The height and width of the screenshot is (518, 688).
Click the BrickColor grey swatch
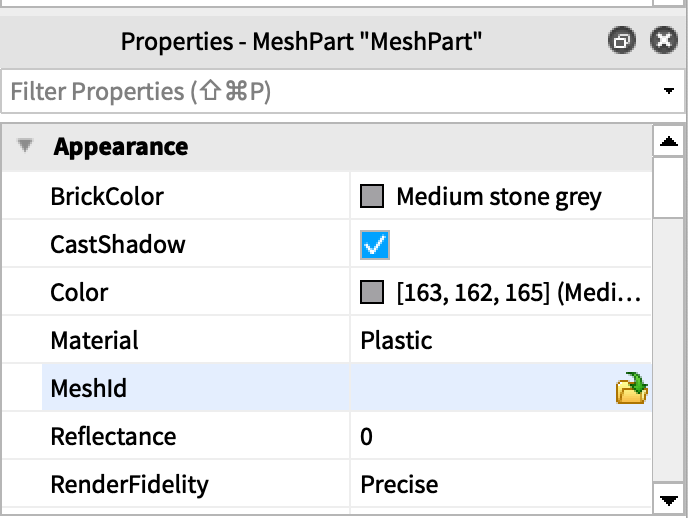coord(372,197)
